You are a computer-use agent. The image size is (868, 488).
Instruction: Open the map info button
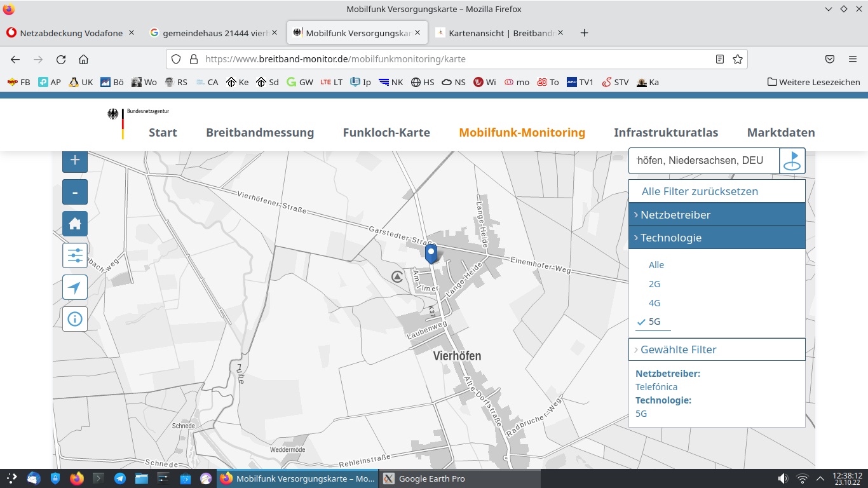click(x=75, y=319)
